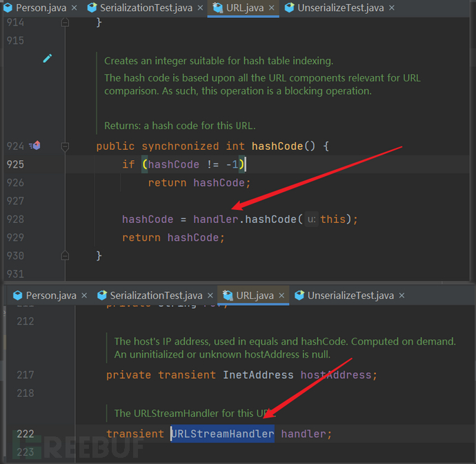Switch to SerializationTest.java tab in lower pane
This screenshot has height=464, width=476.
pyautogui.click(x=157, y=296)
